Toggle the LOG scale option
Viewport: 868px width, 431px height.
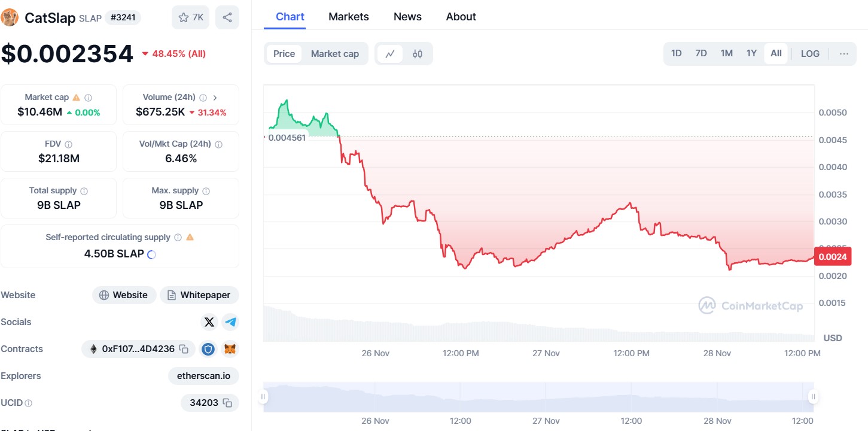coord(810,54)
